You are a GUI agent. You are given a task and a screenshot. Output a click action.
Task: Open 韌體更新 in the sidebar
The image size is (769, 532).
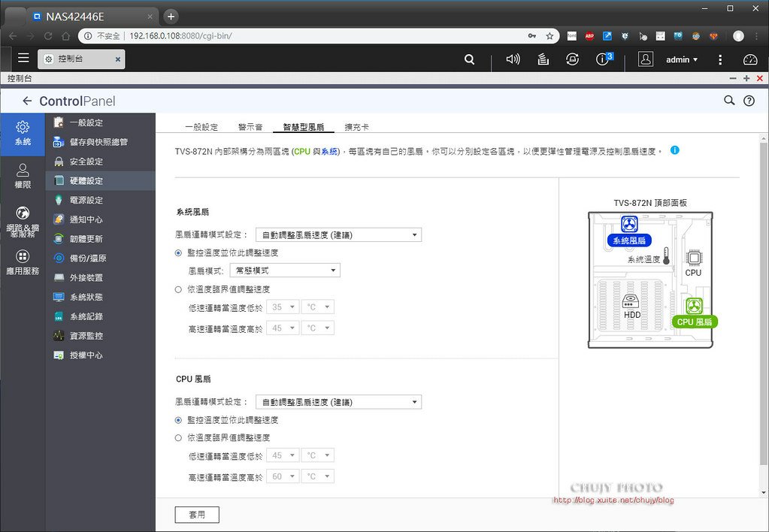pyautogui.click(x=101, y=239)
